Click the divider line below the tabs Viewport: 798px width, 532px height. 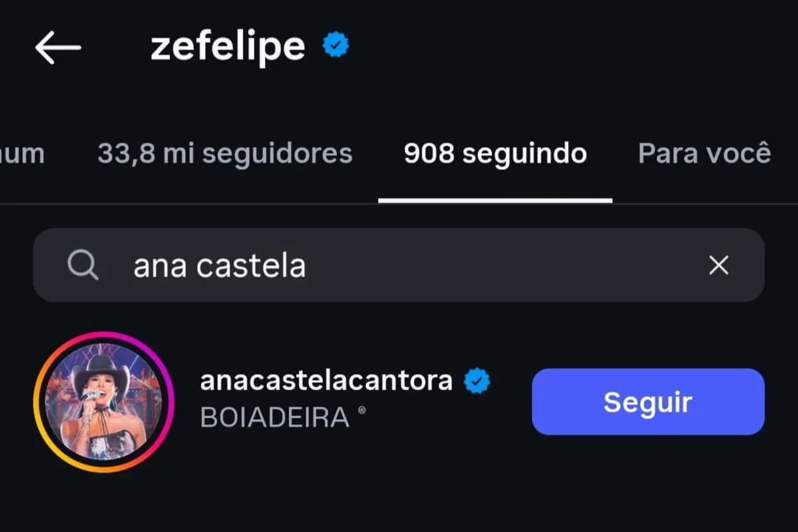399,203
